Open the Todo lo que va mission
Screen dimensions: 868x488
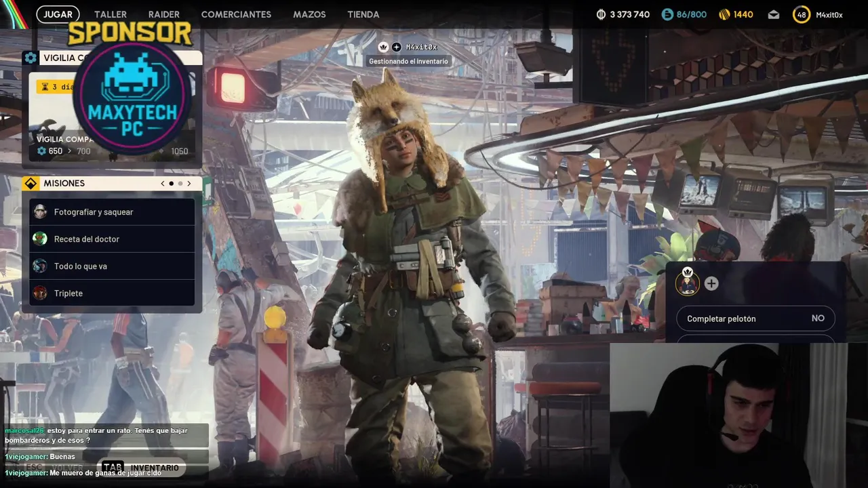tap(112, 266)
